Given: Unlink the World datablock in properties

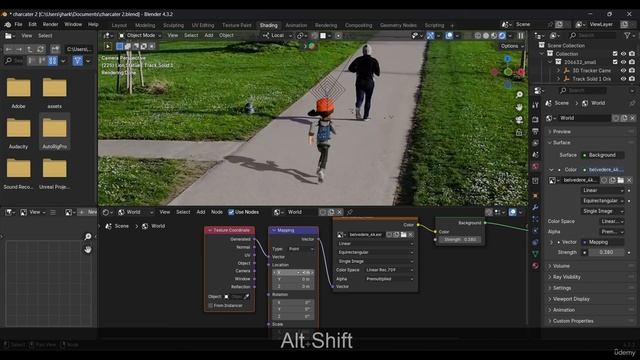Looking at the screenshot, I should point(632,118).
